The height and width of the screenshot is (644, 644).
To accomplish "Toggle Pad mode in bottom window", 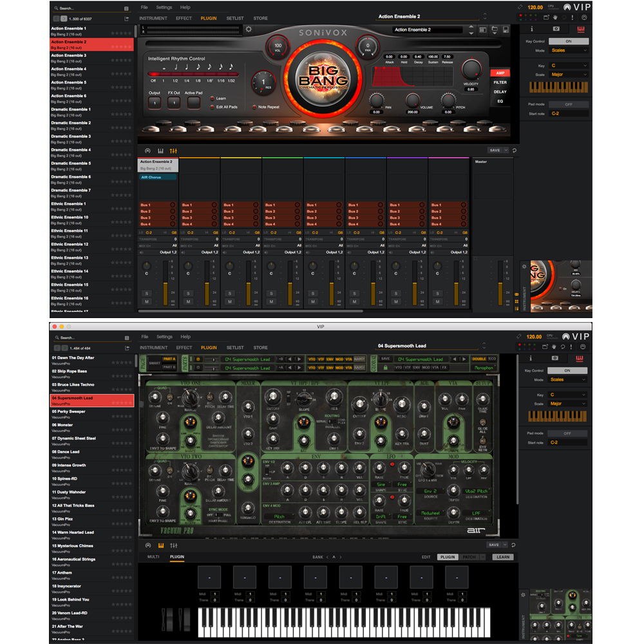I will 567,433.
